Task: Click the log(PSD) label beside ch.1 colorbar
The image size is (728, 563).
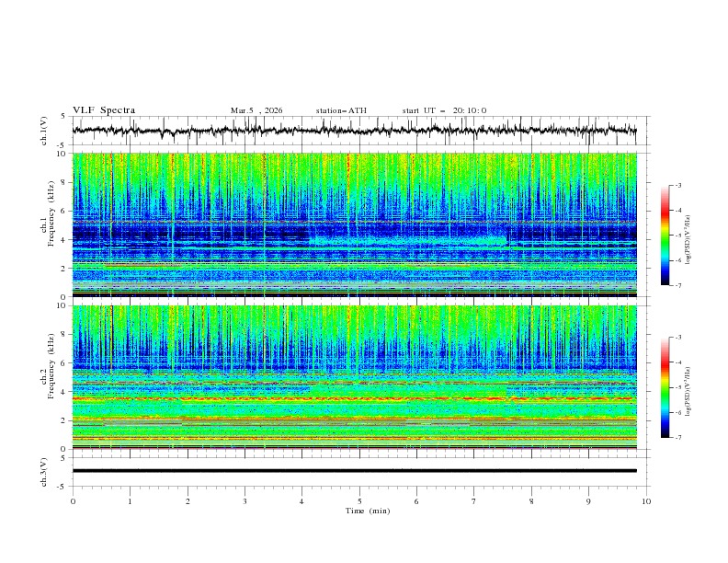Action: click(688, 240)
